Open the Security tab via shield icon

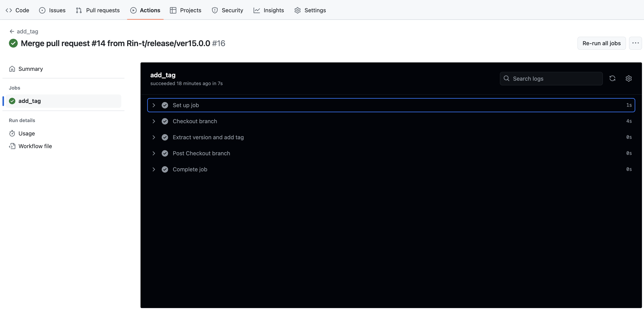point(215,10)
